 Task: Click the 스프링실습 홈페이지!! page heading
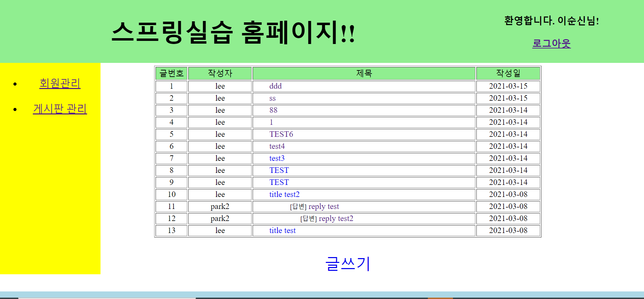point(233,33)
